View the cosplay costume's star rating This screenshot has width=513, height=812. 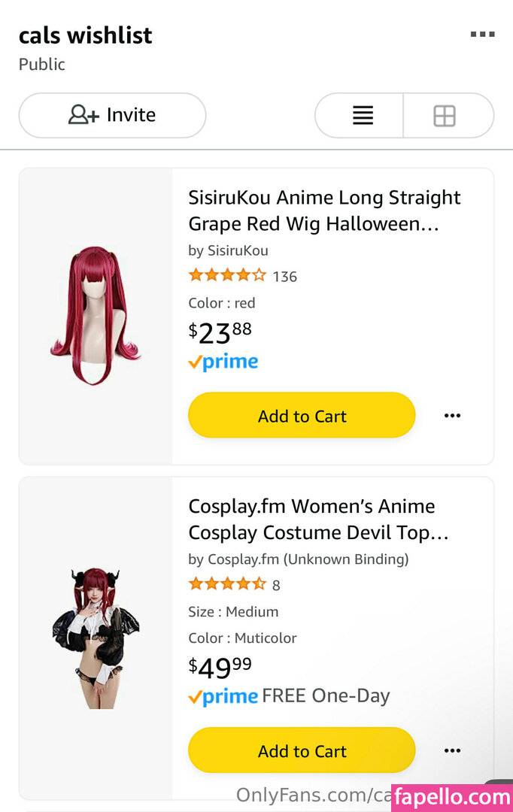(x=226, y=584)
